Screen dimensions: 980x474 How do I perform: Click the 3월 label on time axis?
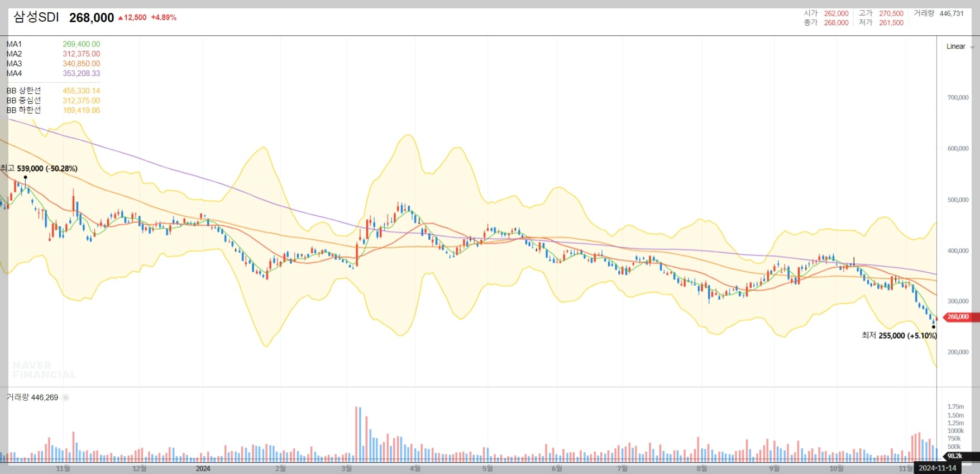tap(347, 468)
